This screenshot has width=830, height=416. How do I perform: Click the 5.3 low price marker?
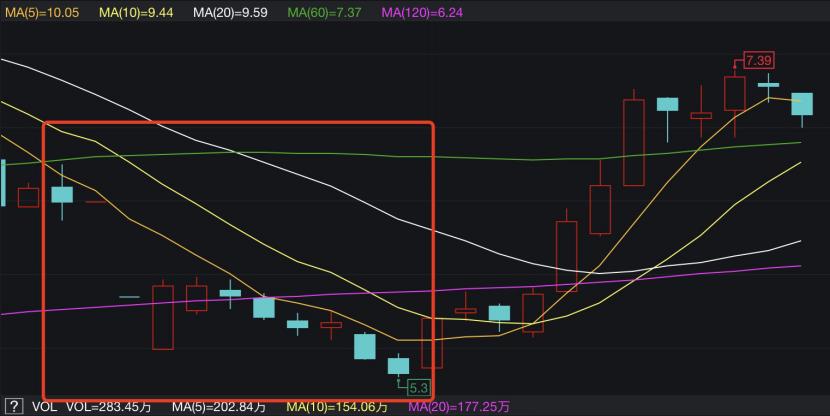(x=419, y=388)
